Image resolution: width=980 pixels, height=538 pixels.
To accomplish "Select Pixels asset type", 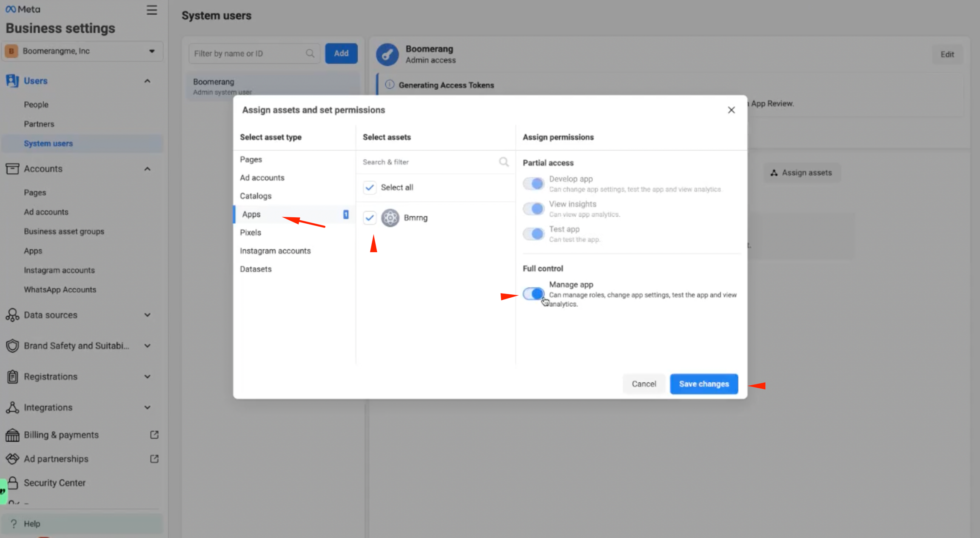I will click(x=251, y=233).
